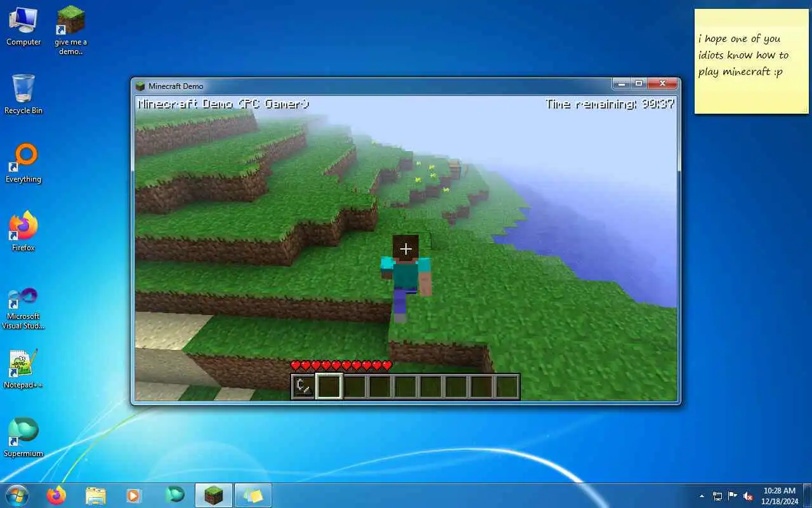Screen dimensions: 812x508
Task: Click the 'Minecraft Demo (PC Gamer)' overlay text
Action: (223, 104)
